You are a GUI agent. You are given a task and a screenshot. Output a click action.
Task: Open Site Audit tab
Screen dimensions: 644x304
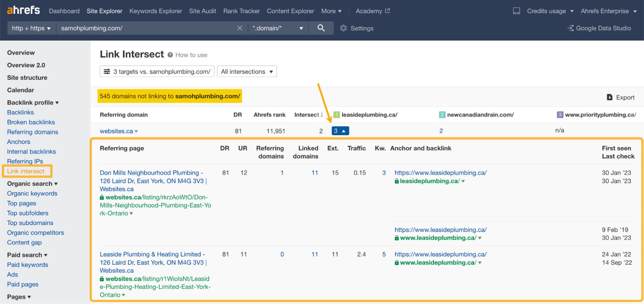203,11
